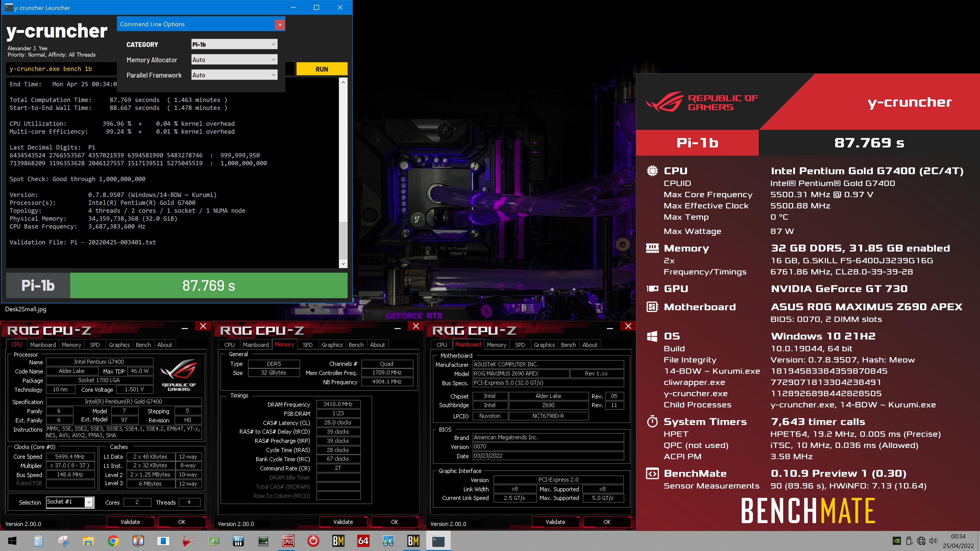The height and width of the screenshot is (551, 980).
Task: Open the AIDA64 red 64 icon
Action: [363, 541]
